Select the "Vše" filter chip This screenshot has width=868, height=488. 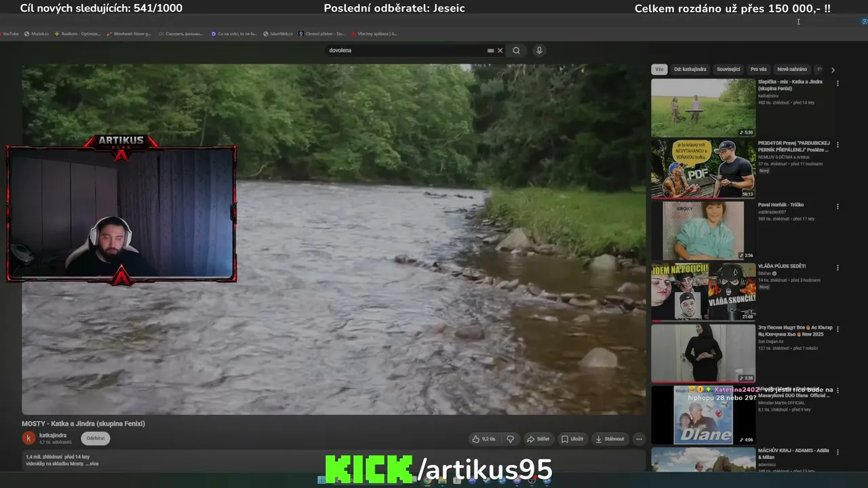(x=659, y=69)
